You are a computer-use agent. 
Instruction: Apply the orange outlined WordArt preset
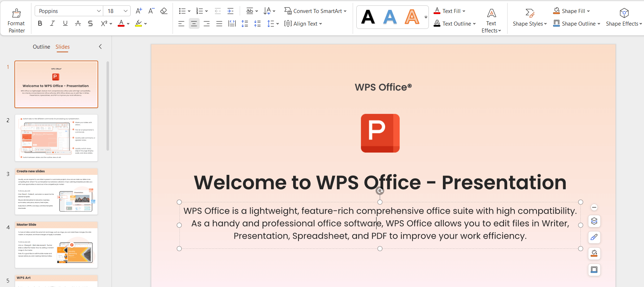(412, 17)
